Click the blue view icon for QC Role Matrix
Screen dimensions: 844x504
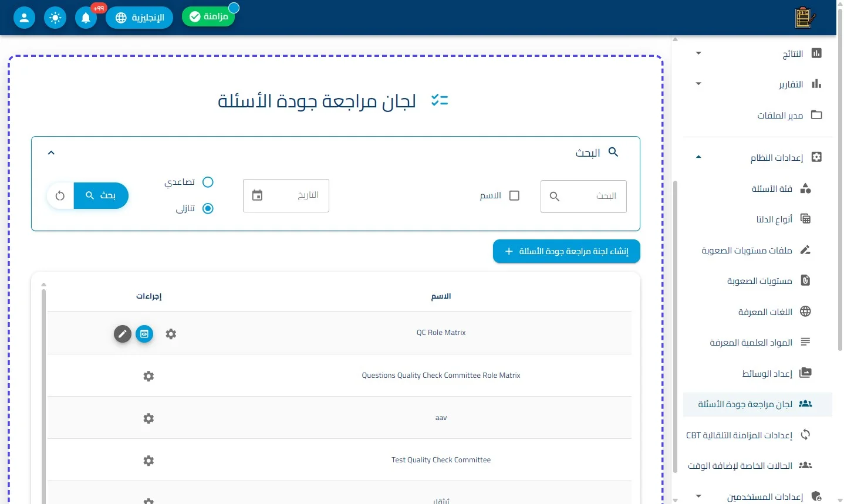coord(144,334)
